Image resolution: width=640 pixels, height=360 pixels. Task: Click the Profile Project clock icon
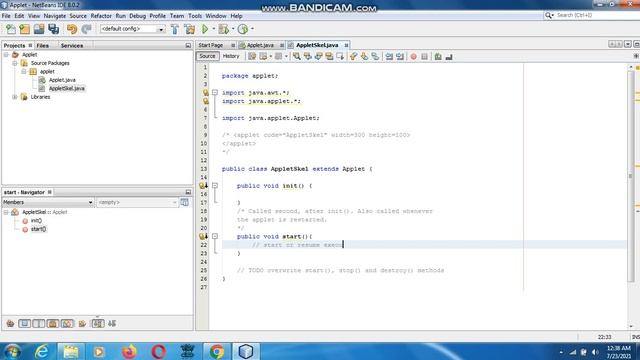(243, 29)
